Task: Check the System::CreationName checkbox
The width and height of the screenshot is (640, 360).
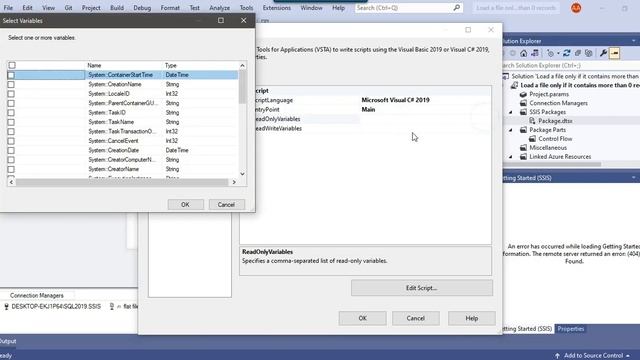Action: point(11,84)
